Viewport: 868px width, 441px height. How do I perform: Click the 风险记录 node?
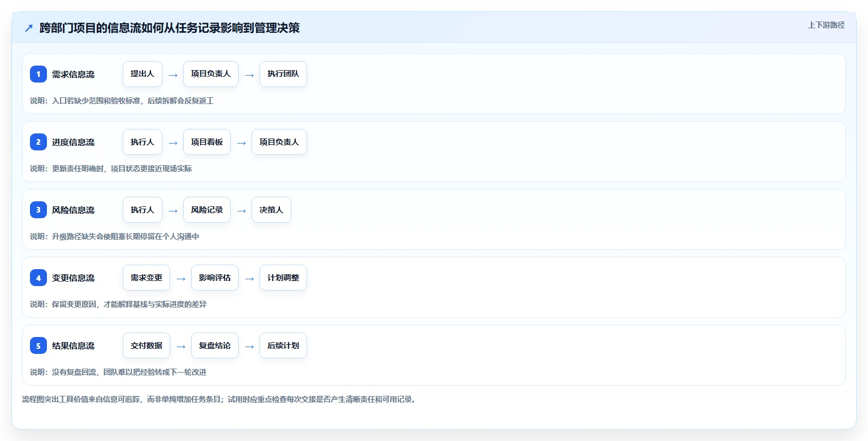coord(207,210)
